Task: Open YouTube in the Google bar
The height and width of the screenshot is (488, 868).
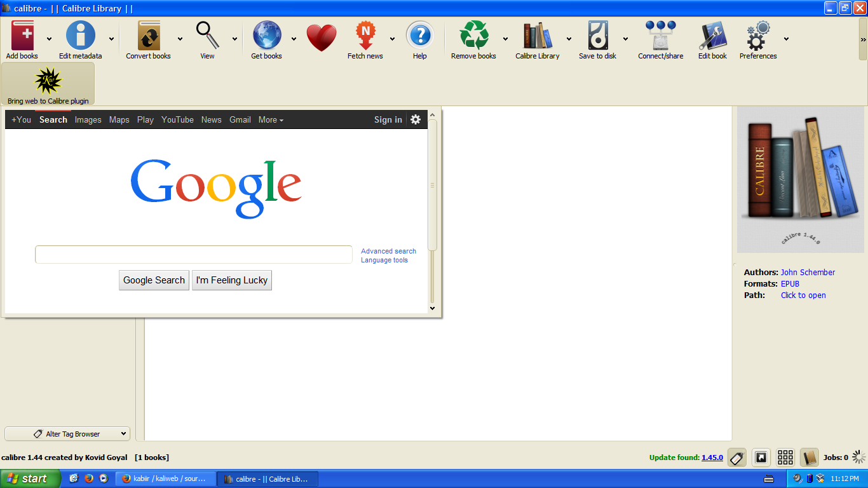Action: (x=177, y=119)
